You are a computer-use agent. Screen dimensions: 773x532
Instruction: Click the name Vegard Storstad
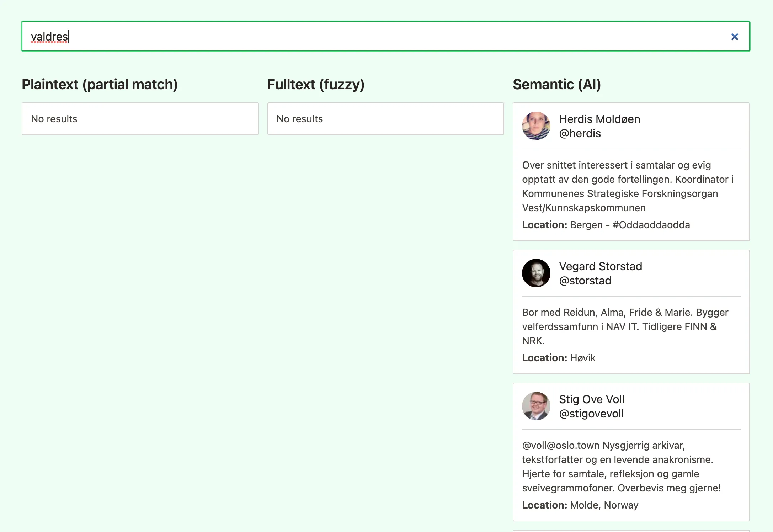[x=601, y=266]
